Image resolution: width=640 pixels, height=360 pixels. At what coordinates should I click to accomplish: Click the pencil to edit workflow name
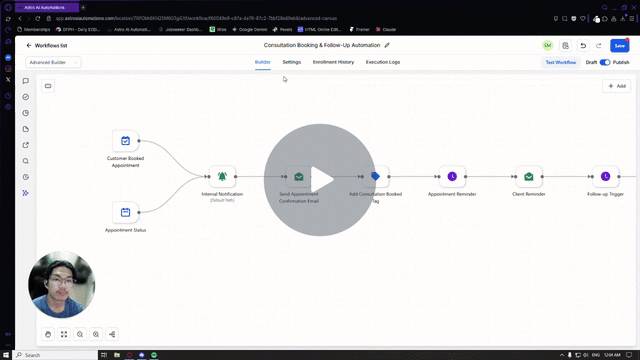387,45
